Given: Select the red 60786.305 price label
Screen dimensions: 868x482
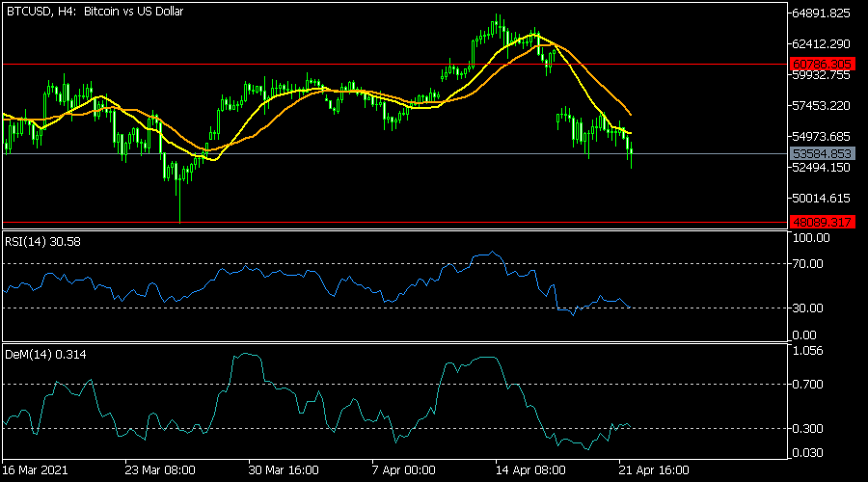Looking at the screenshot, I should click(822, 65).
